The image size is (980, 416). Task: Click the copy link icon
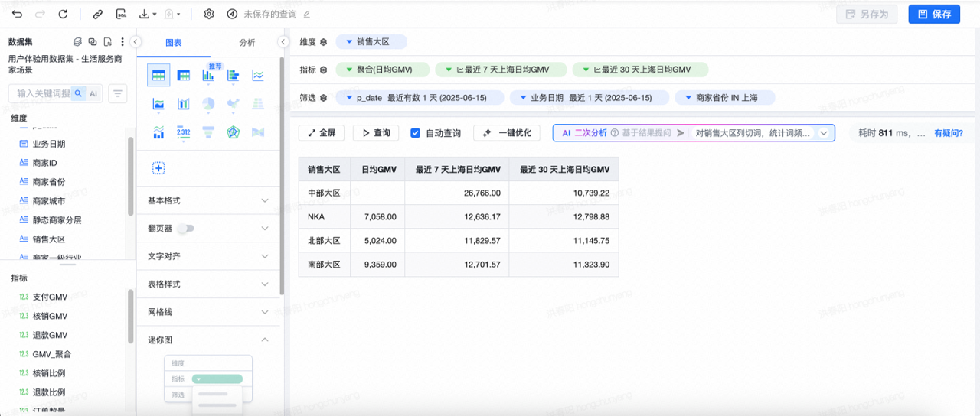pyautogui.click(x=97, y=14)
